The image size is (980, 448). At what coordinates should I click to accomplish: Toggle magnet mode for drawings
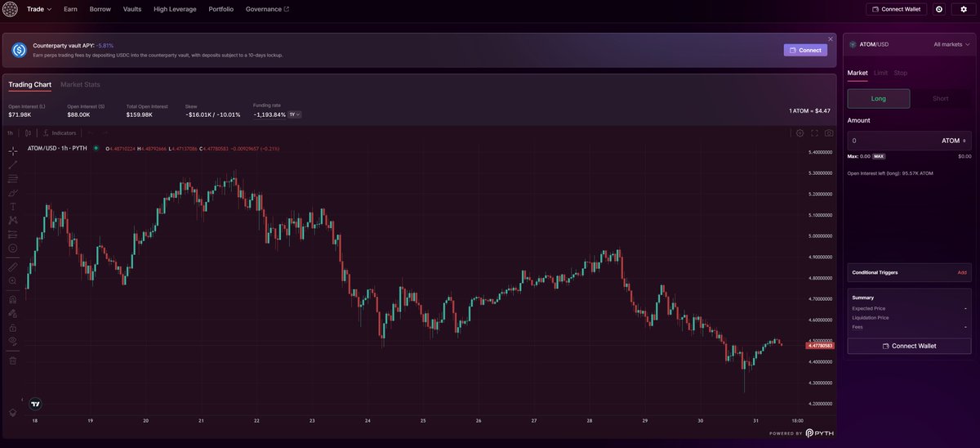tap(13, 299)
